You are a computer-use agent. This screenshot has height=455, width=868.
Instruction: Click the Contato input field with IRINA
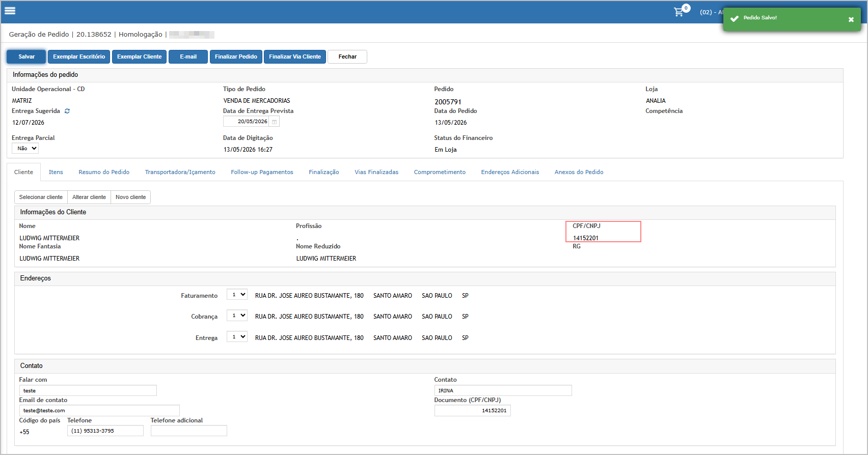coord(503,390)
